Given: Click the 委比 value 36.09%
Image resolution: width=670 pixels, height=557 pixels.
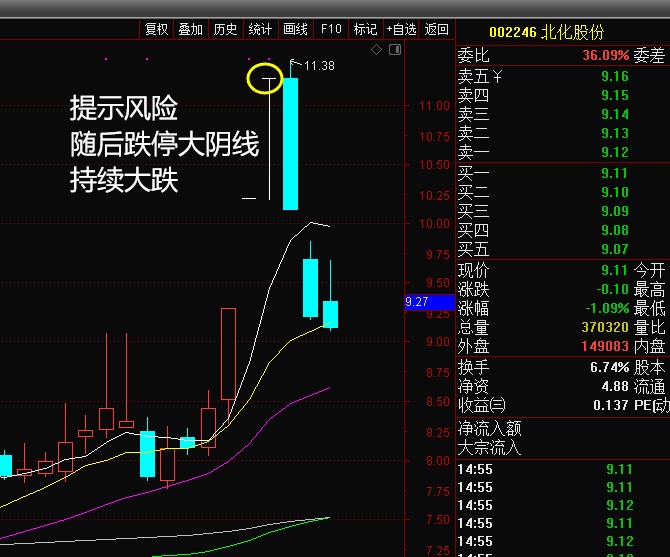Looking at the screenshot, I should click(605, 55).
